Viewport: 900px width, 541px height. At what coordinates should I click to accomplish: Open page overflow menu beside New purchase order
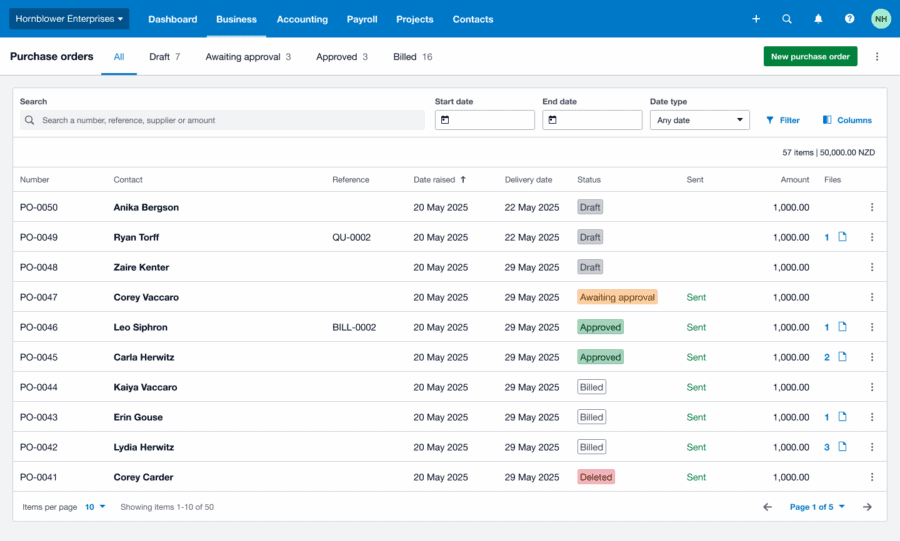877,57
